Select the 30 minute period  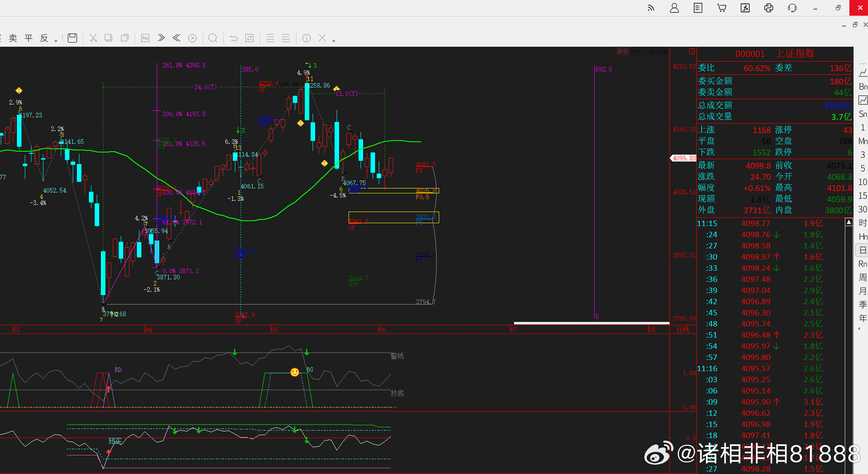point(863,209)
